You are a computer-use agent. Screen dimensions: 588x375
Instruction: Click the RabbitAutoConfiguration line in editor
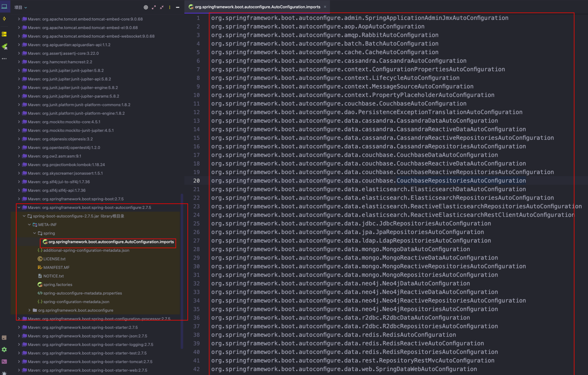[x=325, y=35]
